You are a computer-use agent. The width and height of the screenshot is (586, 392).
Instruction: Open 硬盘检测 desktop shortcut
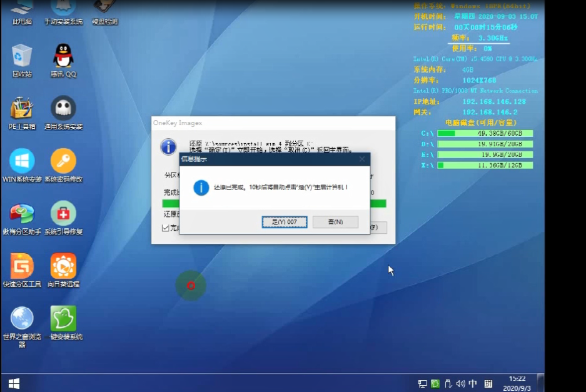pyautogui.click(x=105, y=13)
